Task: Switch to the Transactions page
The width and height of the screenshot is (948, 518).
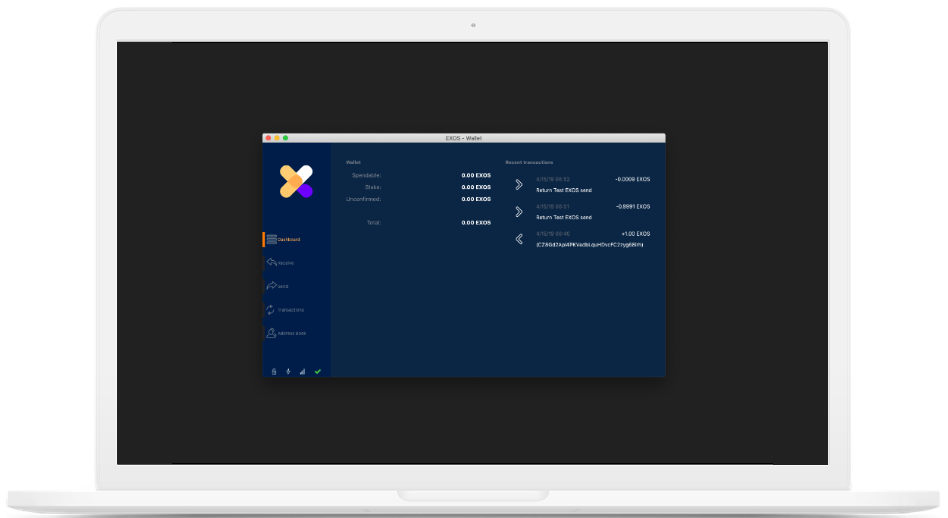Action: [x=285, y=310]
